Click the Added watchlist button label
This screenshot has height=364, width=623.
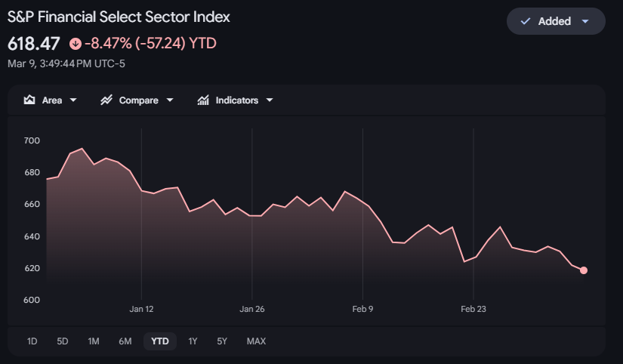point(554,21)
